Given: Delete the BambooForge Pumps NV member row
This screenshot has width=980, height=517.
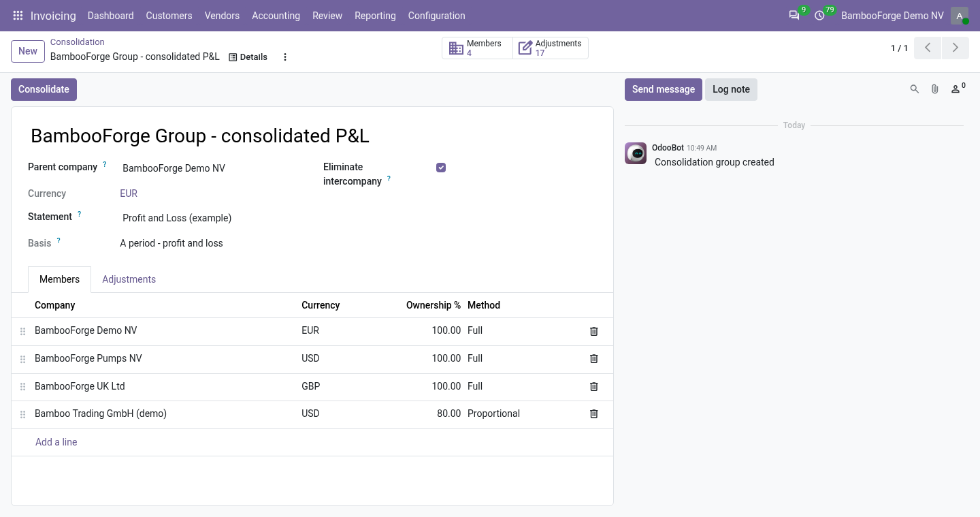Looking at the screenshot, I should [x=593, y=359].
